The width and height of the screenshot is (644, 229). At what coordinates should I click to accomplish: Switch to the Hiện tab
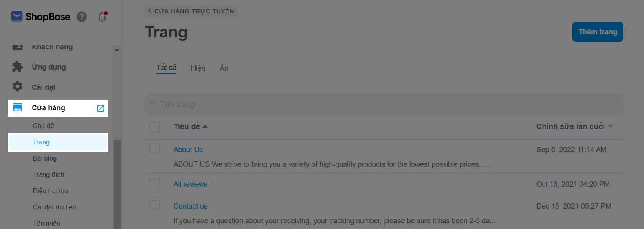(x=198, y=68)
